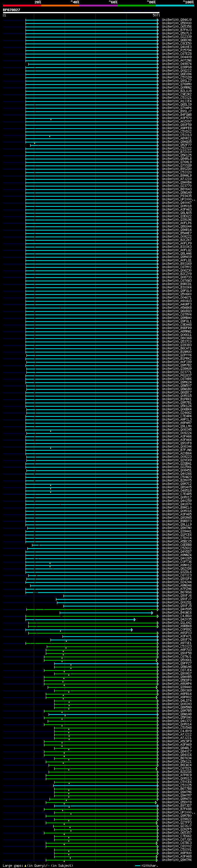Click the query end position 507
Screen dimensions: 197x868
coord(155,15)
